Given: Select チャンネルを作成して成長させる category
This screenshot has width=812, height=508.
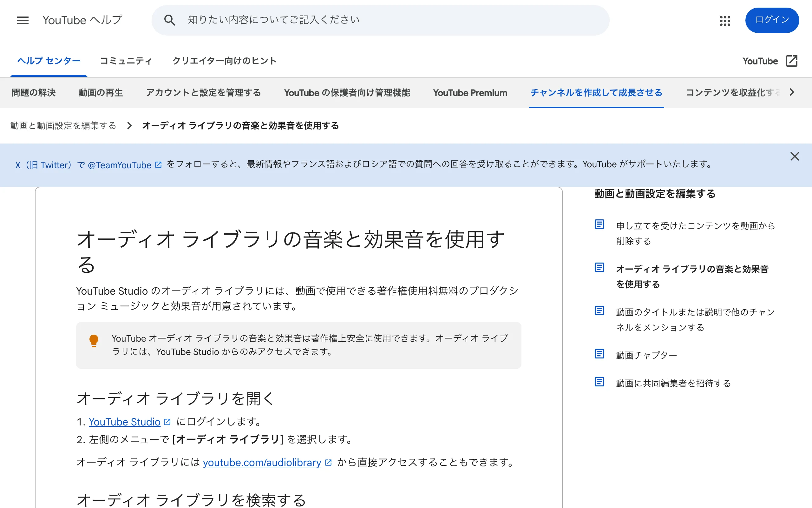Looking at the screenshot, I should click(596, 92).
